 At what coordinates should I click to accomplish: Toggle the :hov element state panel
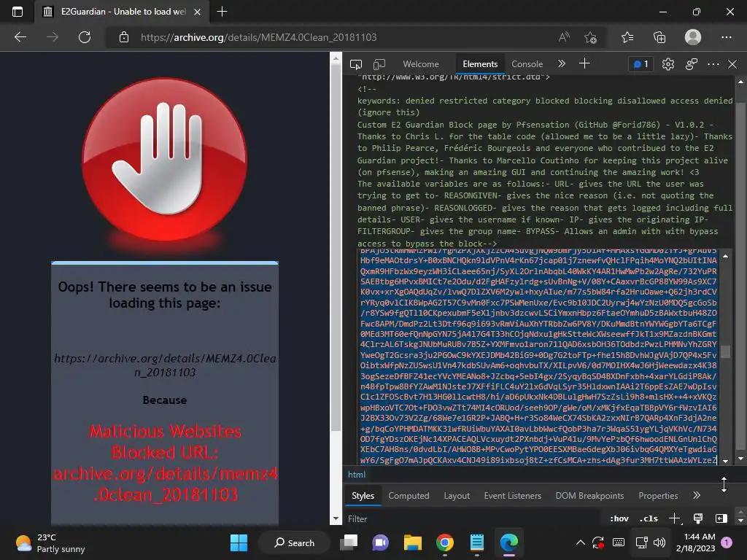(619, 518)
